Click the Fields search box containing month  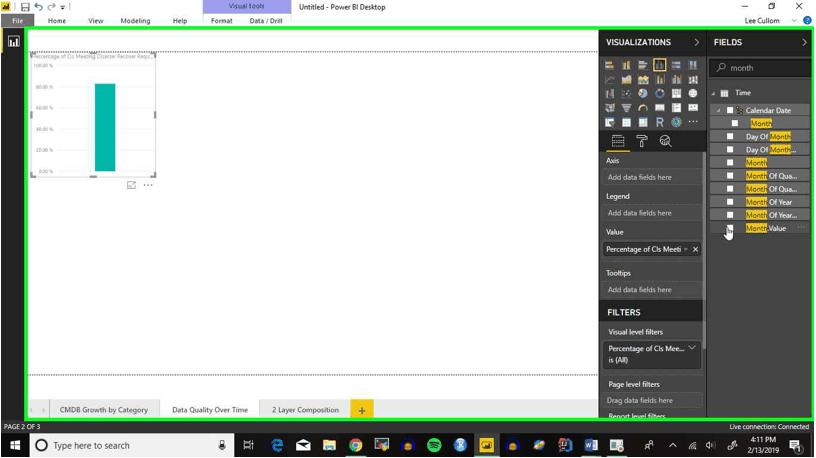760,68
